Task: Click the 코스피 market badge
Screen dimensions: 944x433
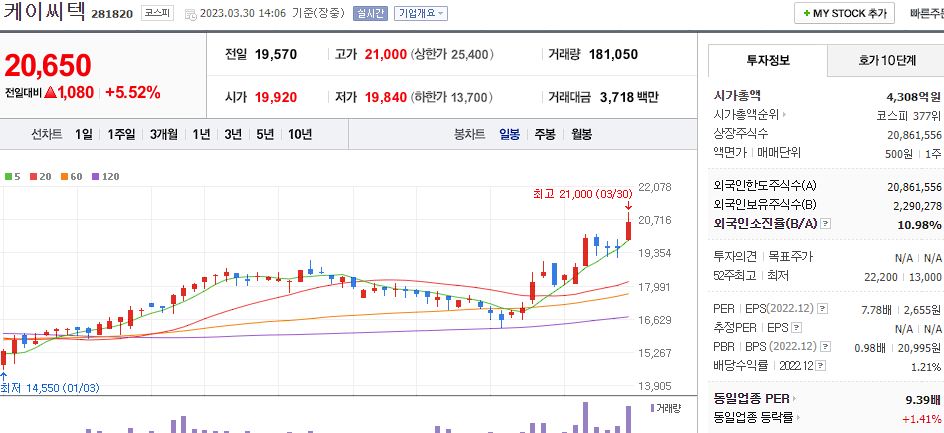Action: [158, 13]
